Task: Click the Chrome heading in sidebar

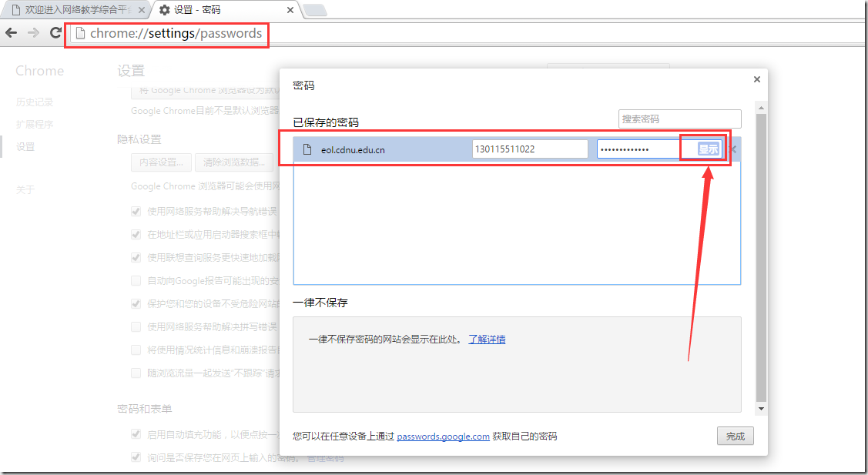Action: point(39,71)
